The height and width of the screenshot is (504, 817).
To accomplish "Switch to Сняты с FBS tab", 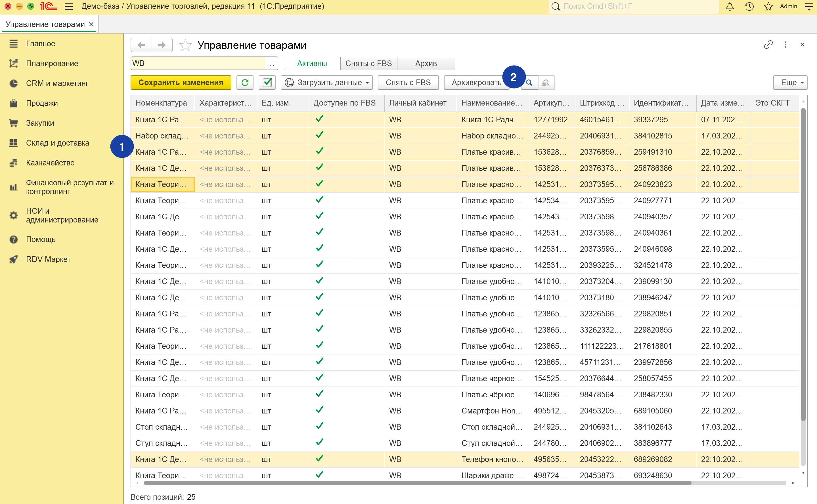I will pyautogui.click(x=368, y=63).
